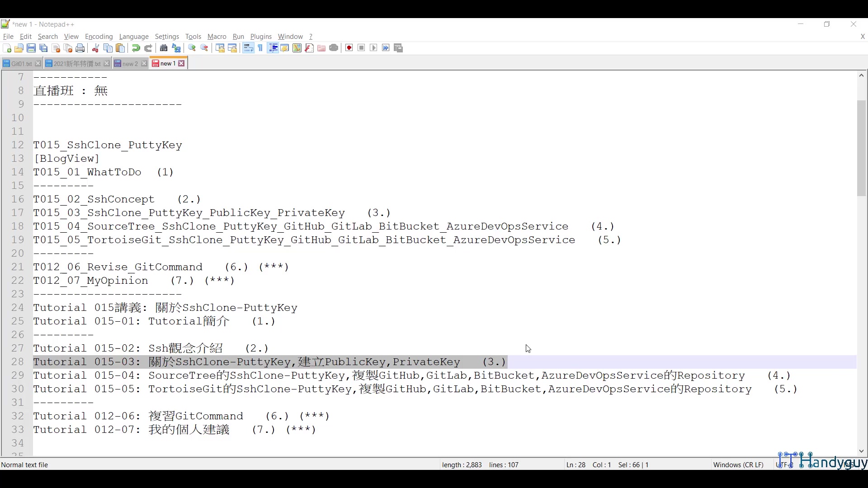
Task: Play back the recorded macro
Action: 373,48
